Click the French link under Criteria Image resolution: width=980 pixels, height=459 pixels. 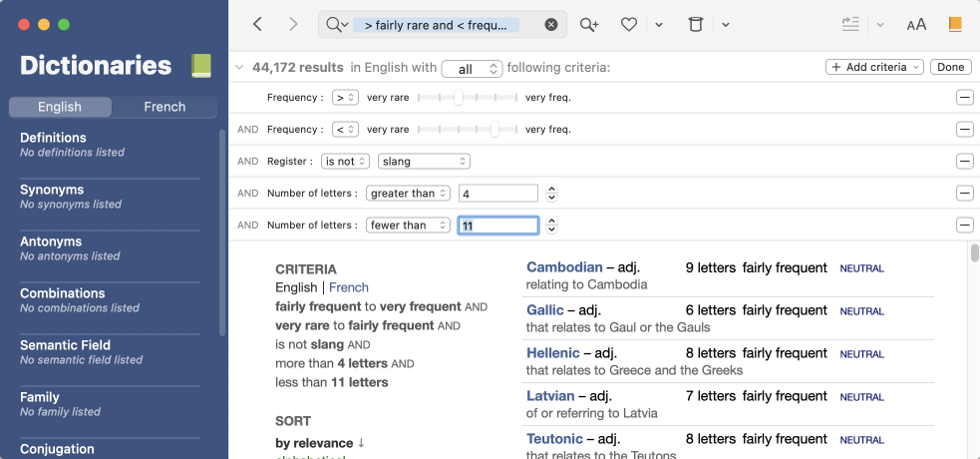coord(348,287)
